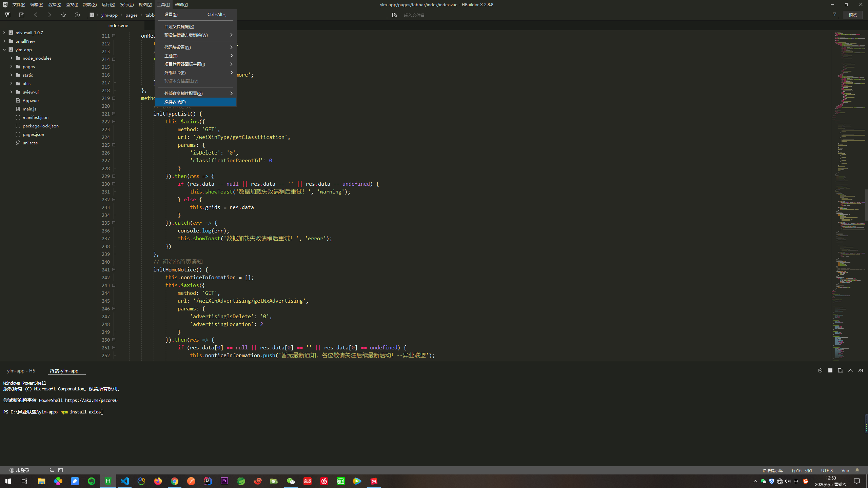Go back with the left arrow icon
This screenshot has width=868, height=488.
[36, 15]
